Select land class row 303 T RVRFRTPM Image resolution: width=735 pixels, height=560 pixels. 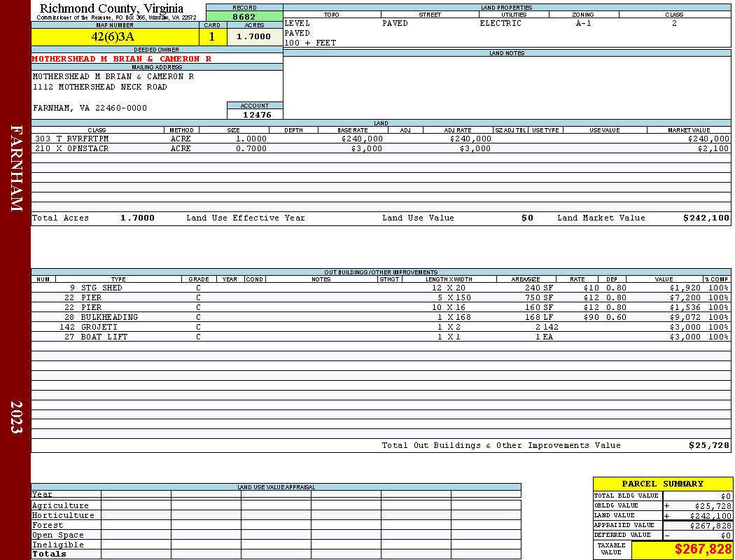click(381, 139)
